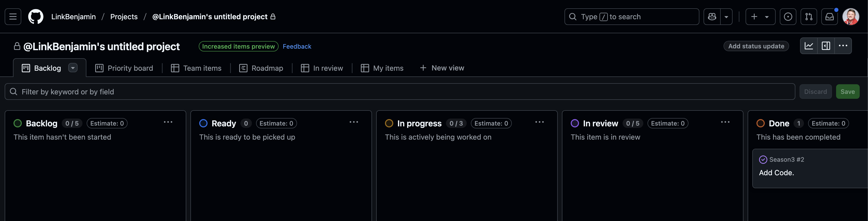Switch to In review view tab
The width and height of the screenshot is (868, 221).
pos(322,68)
